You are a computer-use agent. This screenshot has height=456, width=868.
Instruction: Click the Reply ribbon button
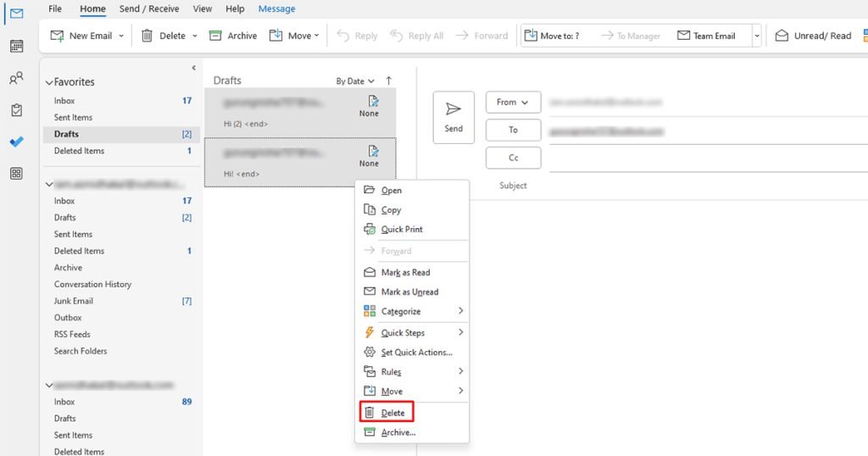coord(358,36)
